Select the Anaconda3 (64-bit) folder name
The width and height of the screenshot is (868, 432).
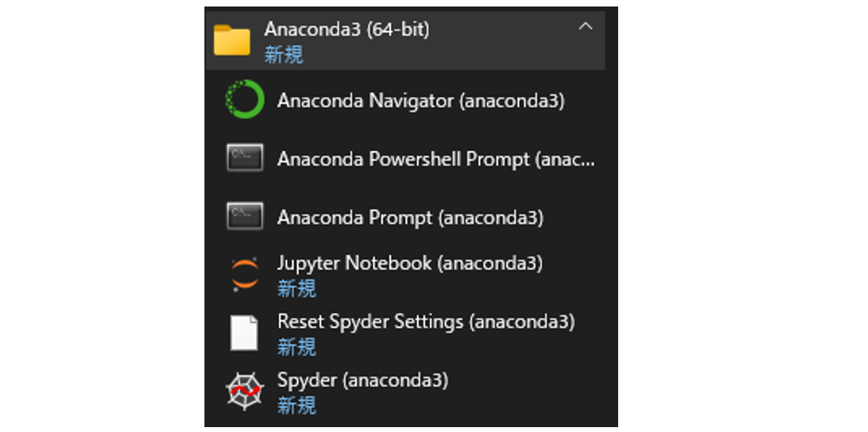click(346, 29)
